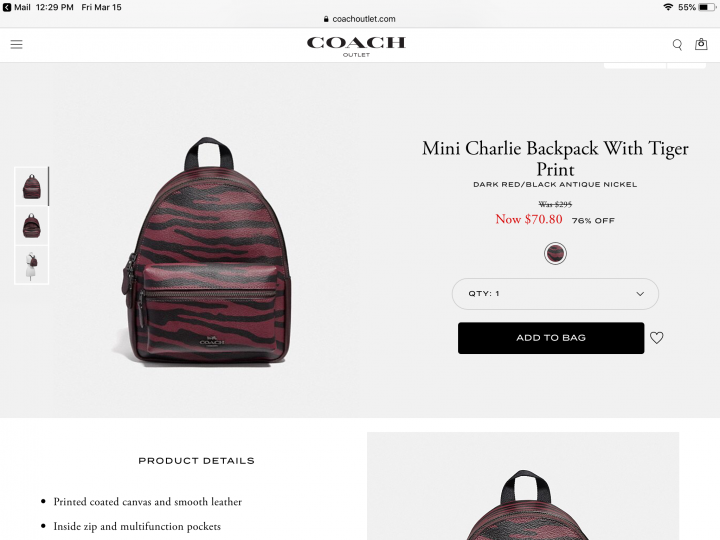The width and height of the screenshot is (720, 540).
Task: Tap the lock icon beside coachoutlet.com
Action: (x=326, y=19)
